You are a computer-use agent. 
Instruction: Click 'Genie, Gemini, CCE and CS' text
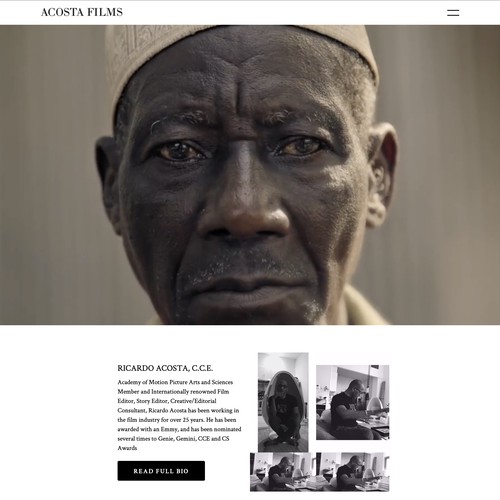[x=193, y=438]
